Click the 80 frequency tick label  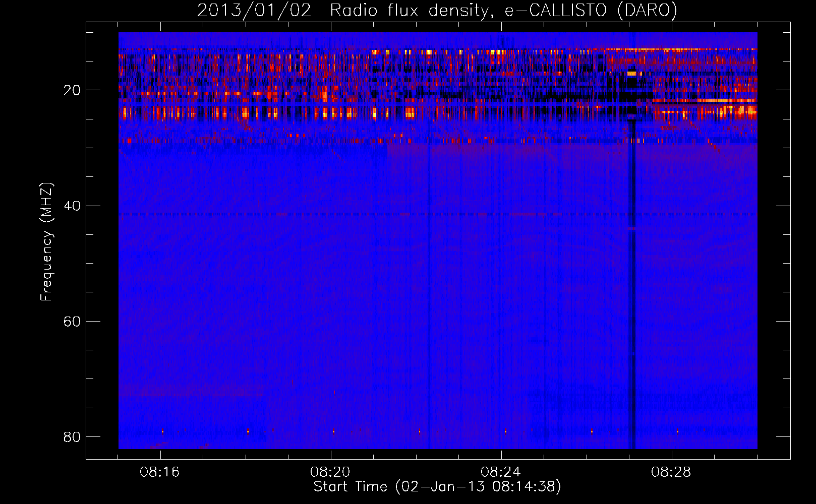click(x=72, y=436)
